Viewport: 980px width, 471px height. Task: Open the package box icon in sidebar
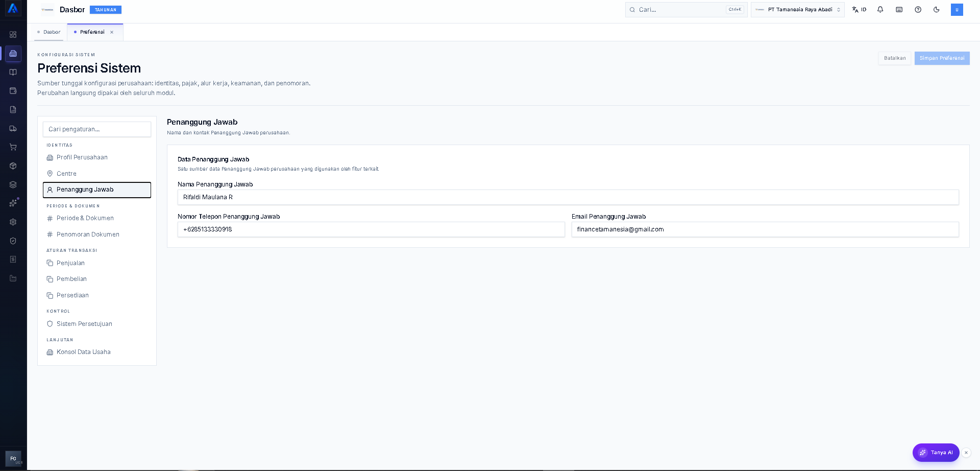click(13, 166)
